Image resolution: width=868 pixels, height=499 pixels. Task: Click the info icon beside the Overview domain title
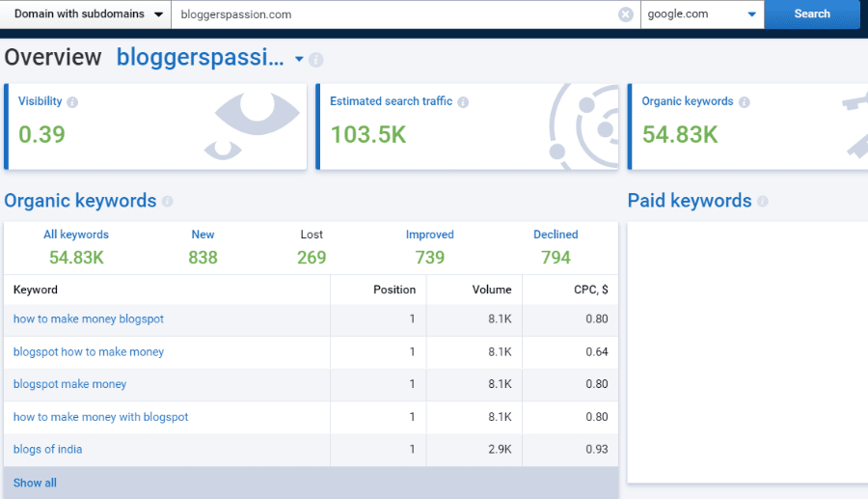(x=316, y=59)
